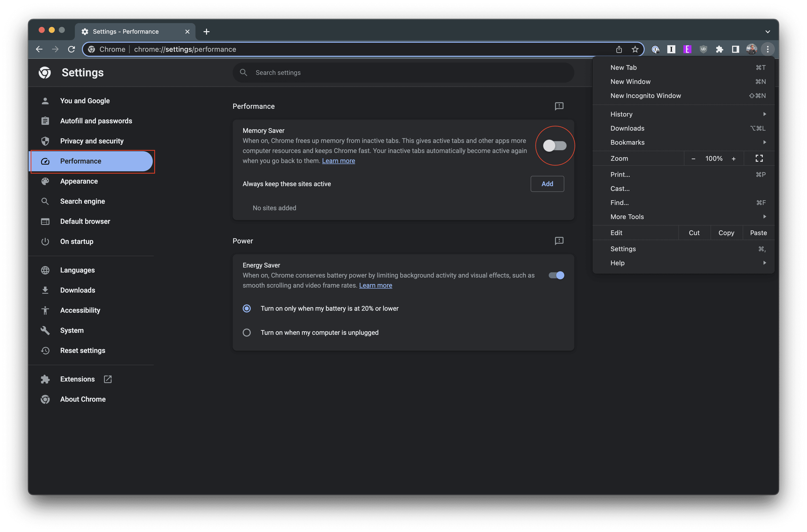Image resolution: width=807 pixels, height=532 pixels.
Task: Click the Chrome logo next to Settings
Action: click(45, 72)
